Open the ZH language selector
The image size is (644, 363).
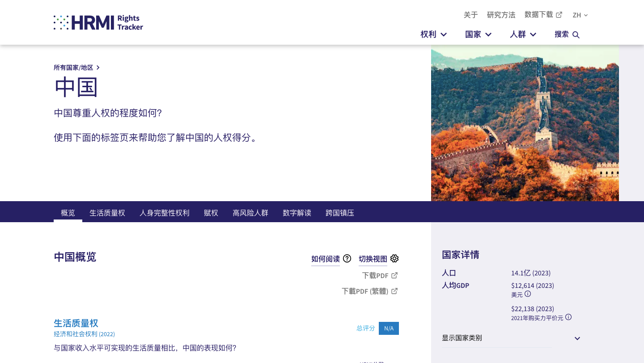(x=580, y=15)
